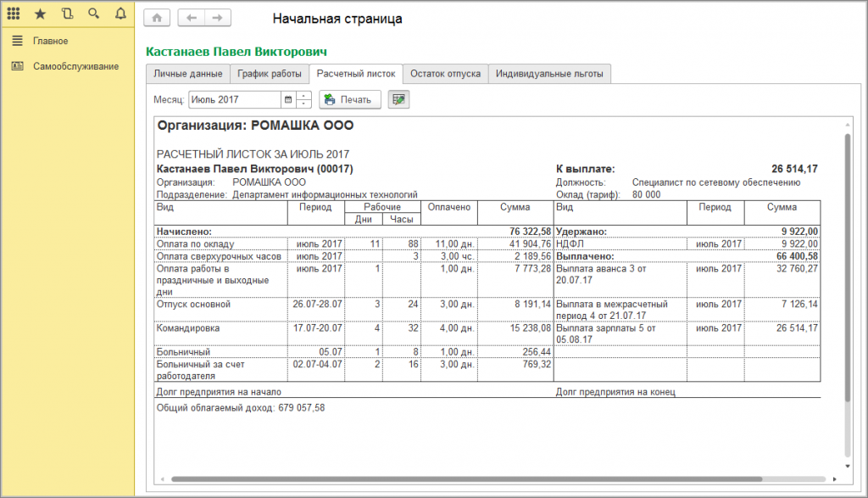
Task: Open Самообслуживание section in sidebar
Action: (x=75, y=66)
